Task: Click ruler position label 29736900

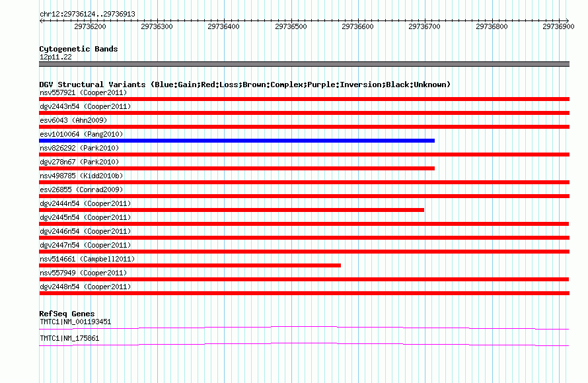Action: coord(558,26)
